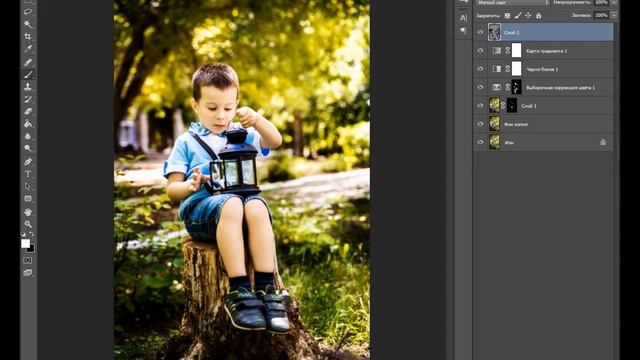640x360 pixels.
Task: Select the Слой 1 black mask thumbnail
Action: point(512,105)
